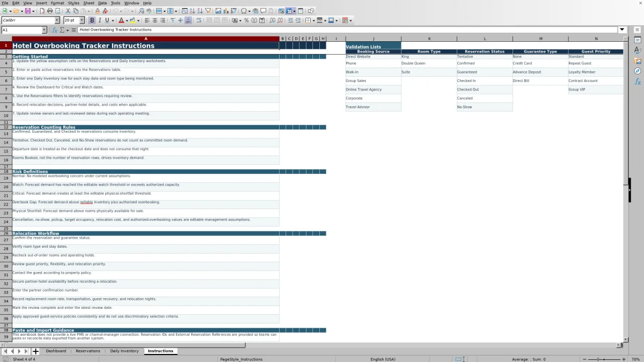The height and width of the screenshot is (362, 644).
Task: Open the sidebar Navigator compass icon
Action: pos(638,71)
